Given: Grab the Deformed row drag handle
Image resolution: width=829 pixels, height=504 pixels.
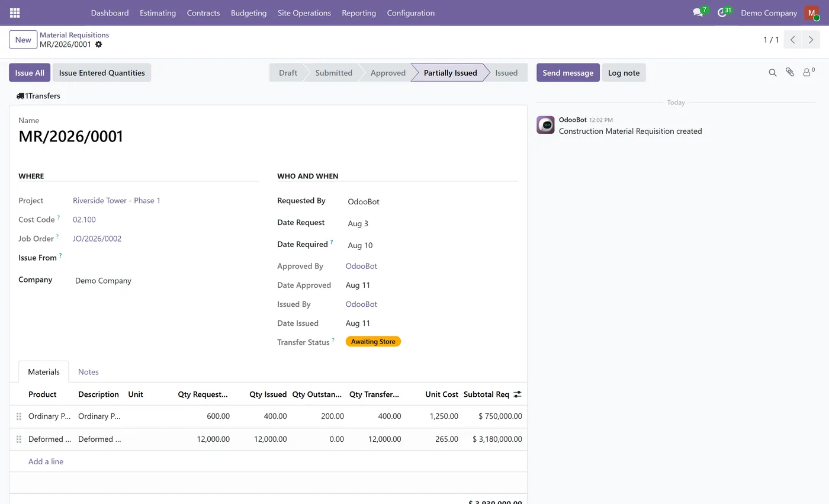Looking at the screenshot, I should (19, 439).
